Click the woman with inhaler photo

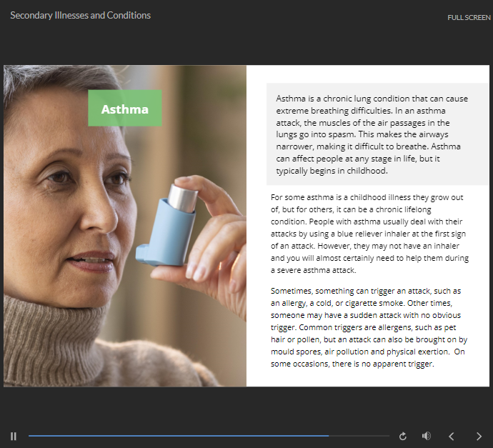125,226
